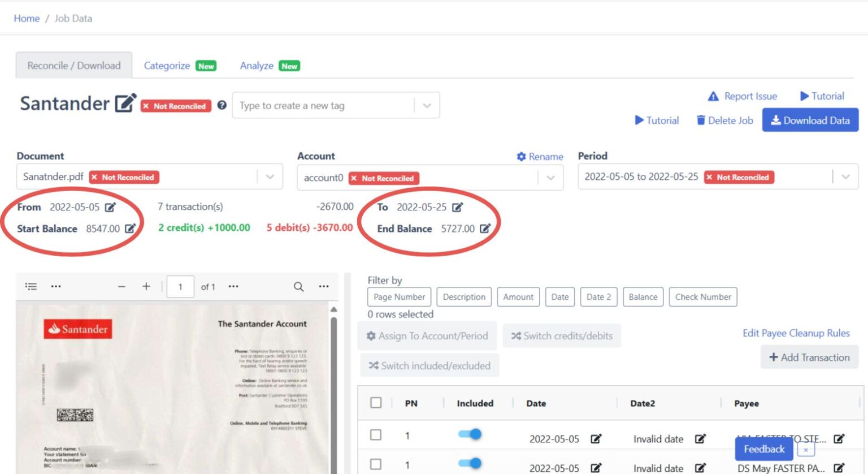Open the Period dropdown

pos(845,176)
